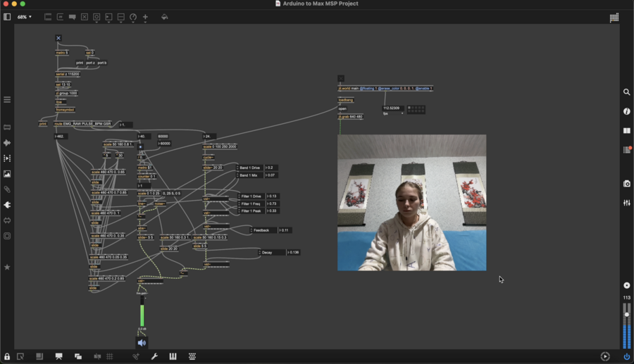Image resolution: width=634 pixels, height=364 pixels.
Task: Open the fps dropdown menu
Action: tap(393, 113)
